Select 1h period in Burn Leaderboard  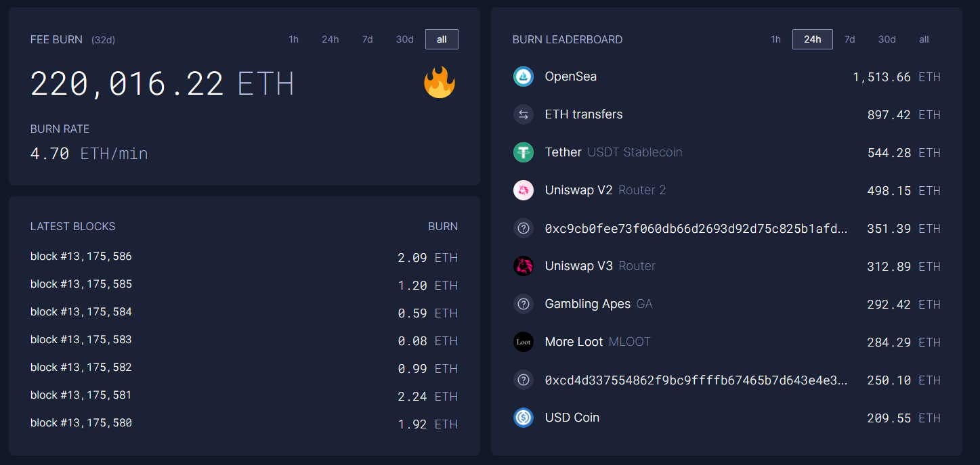point(775,39)
